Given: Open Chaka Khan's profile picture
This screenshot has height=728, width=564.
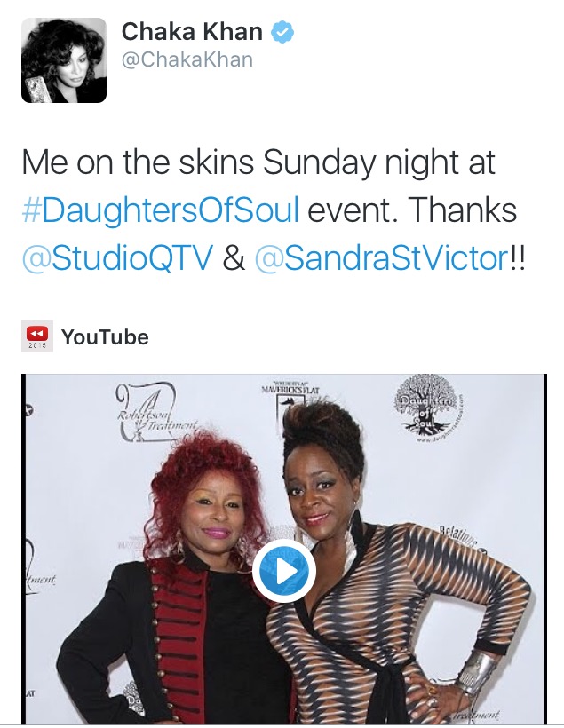Looking at the screenshot, I should pyautogui.click(x=64, y=60).
